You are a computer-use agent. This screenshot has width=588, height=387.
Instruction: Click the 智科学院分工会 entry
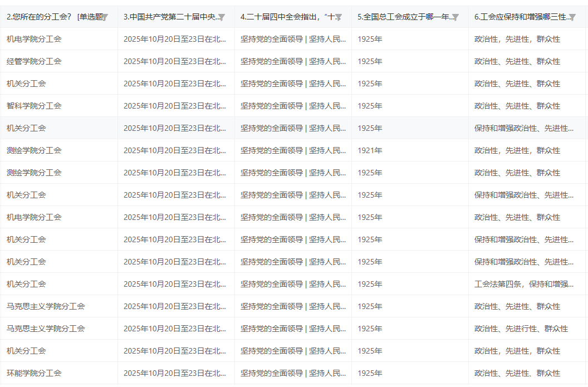pos(34,106)
